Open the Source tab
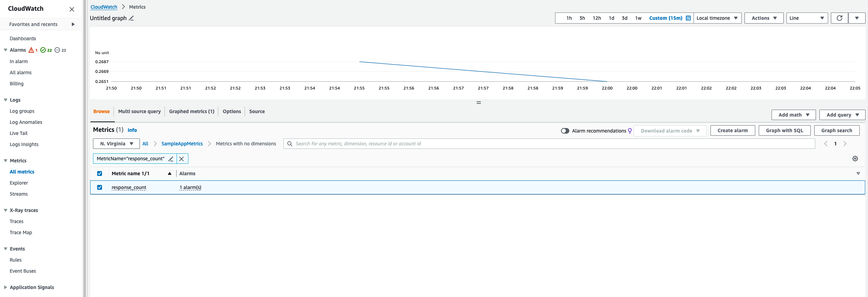 pos(257,111)
